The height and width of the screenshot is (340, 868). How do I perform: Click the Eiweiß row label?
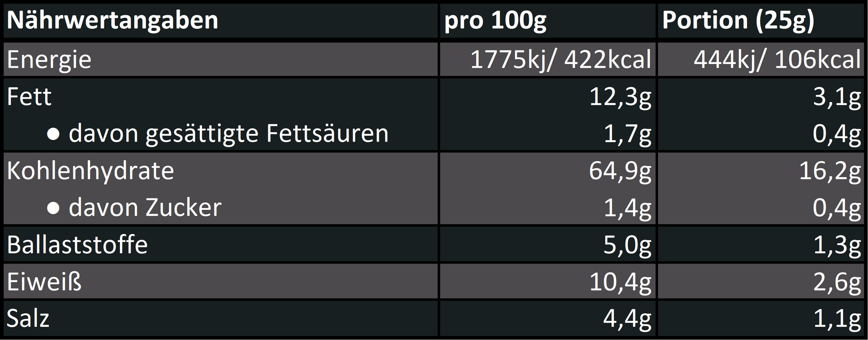coord(44,282)
